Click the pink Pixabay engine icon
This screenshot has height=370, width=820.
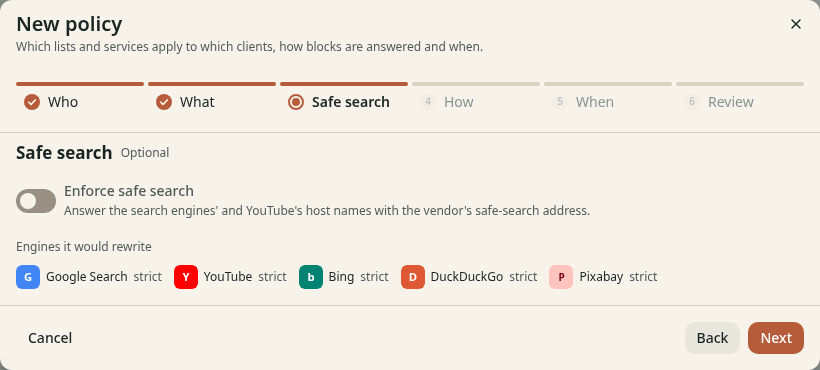pos(561,277)
